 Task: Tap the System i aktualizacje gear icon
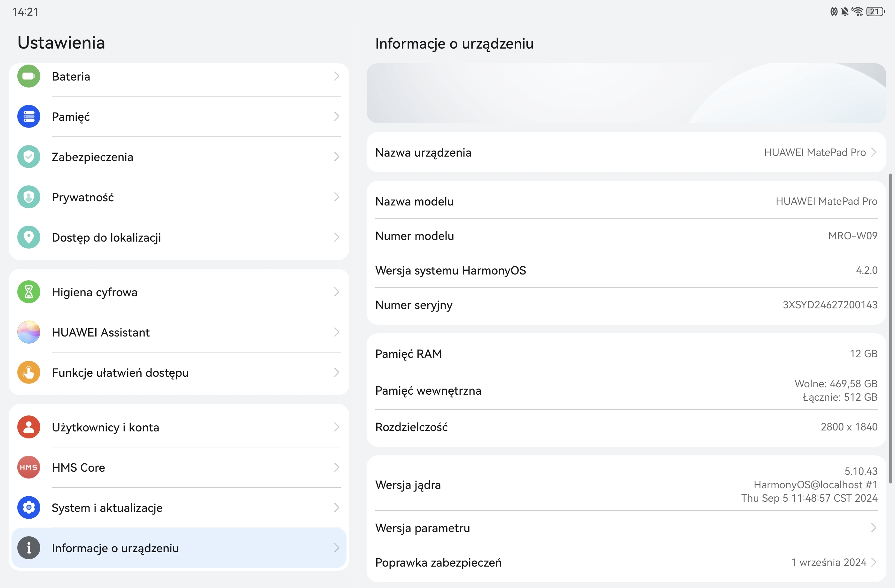coord(28,507)
